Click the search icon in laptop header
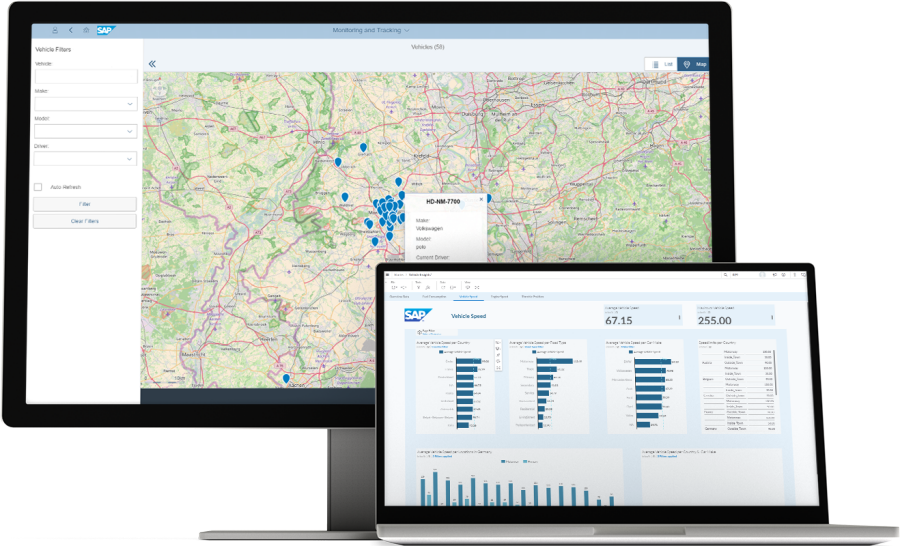Image resolution: width=900 pixels, height=546 pixels. [726, 275]
